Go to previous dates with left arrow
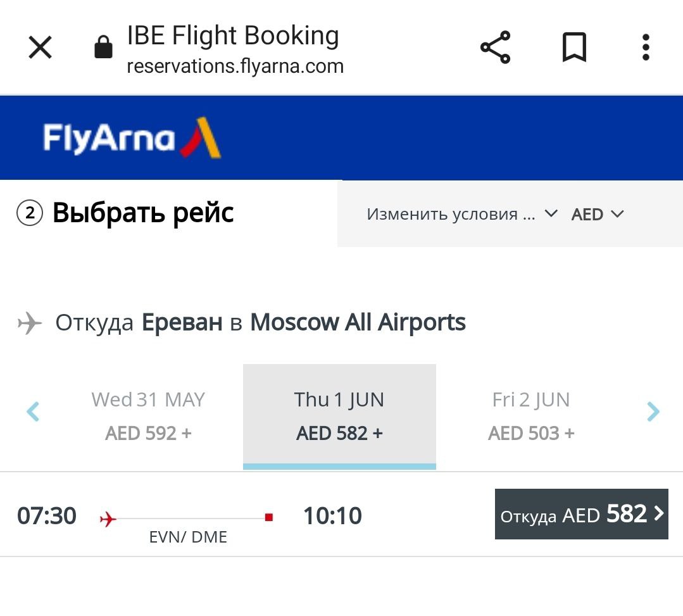Image resolution: width=683 pixels, height=616 pixels. point(33,412)
